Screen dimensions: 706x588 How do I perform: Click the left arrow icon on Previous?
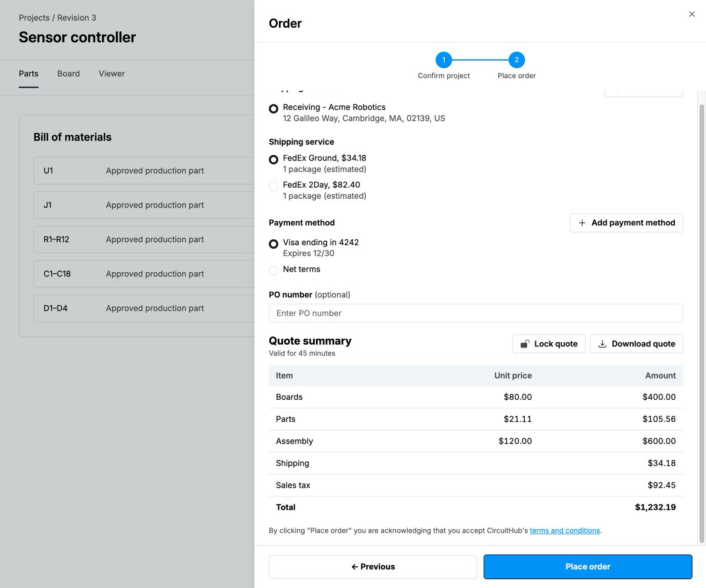[354, 567]
